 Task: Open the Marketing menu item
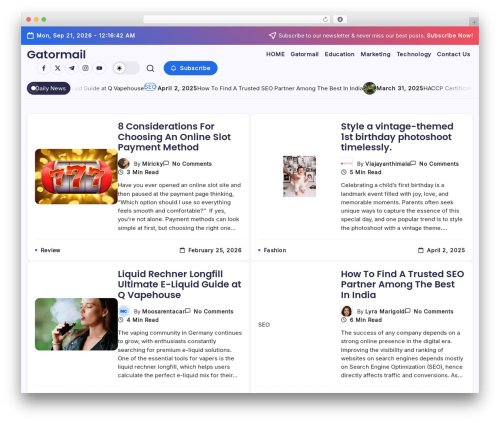[375, 54]
